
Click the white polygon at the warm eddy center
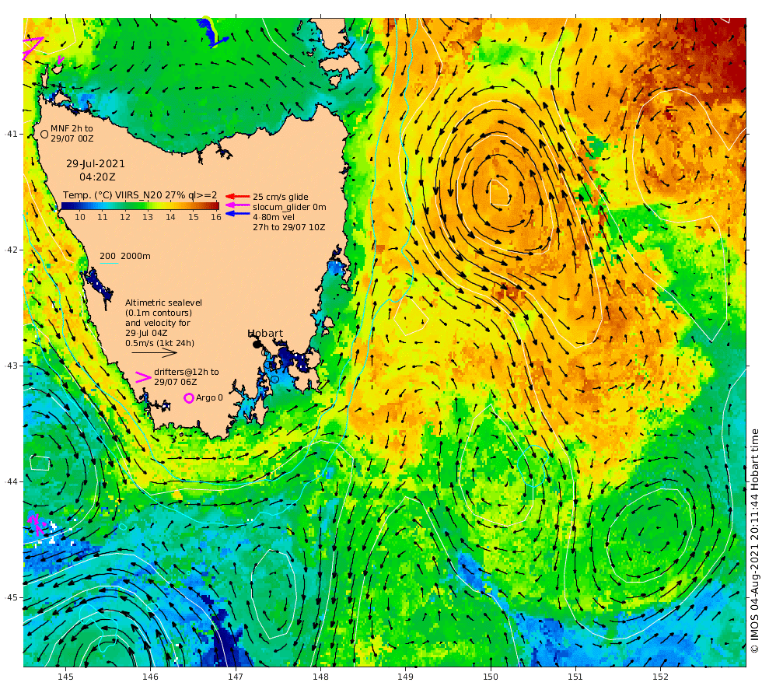click(x=499, y=193)
